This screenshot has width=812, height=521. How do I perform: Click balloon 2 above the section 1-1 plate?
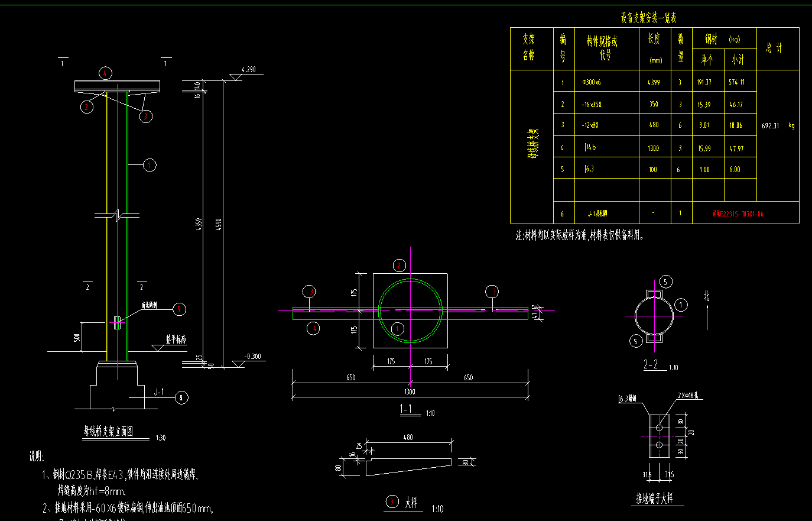399,266
